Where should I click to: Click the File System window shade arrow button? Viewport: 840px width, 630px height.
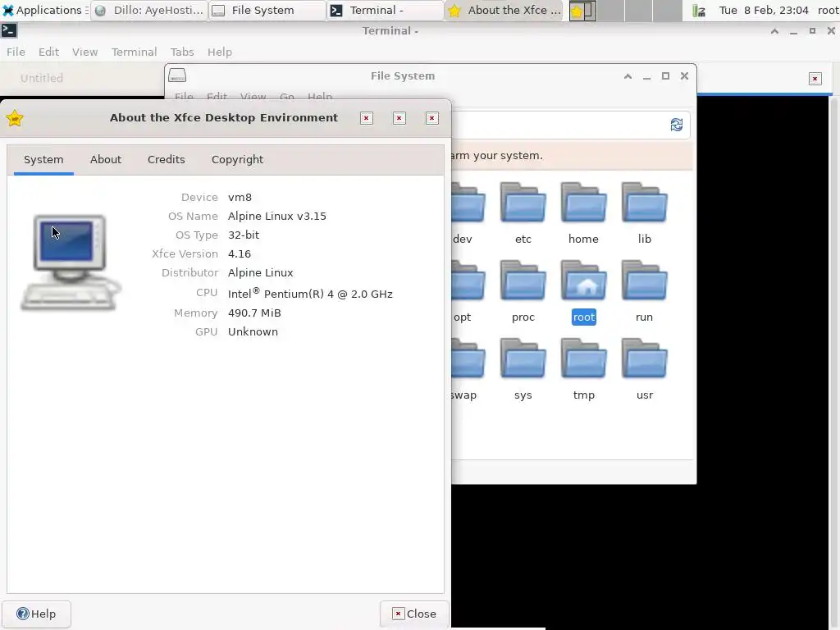[x=628, y=76]
